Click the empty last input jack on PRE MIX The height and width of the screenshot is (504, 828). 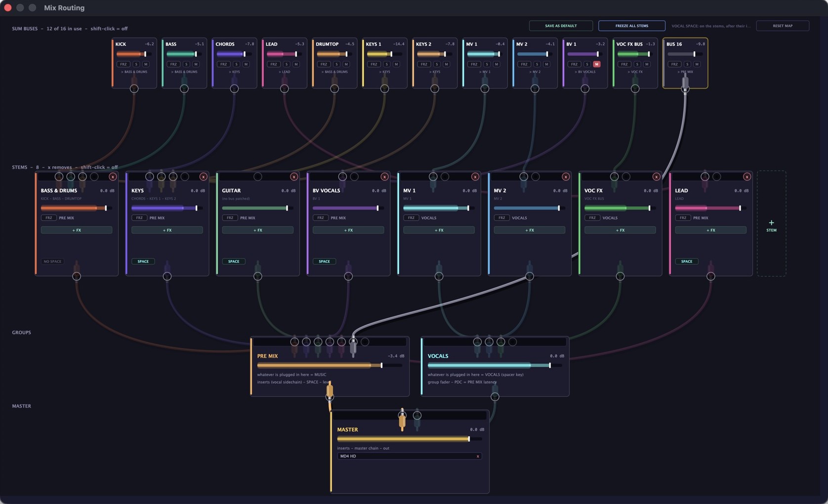[365, 342]
